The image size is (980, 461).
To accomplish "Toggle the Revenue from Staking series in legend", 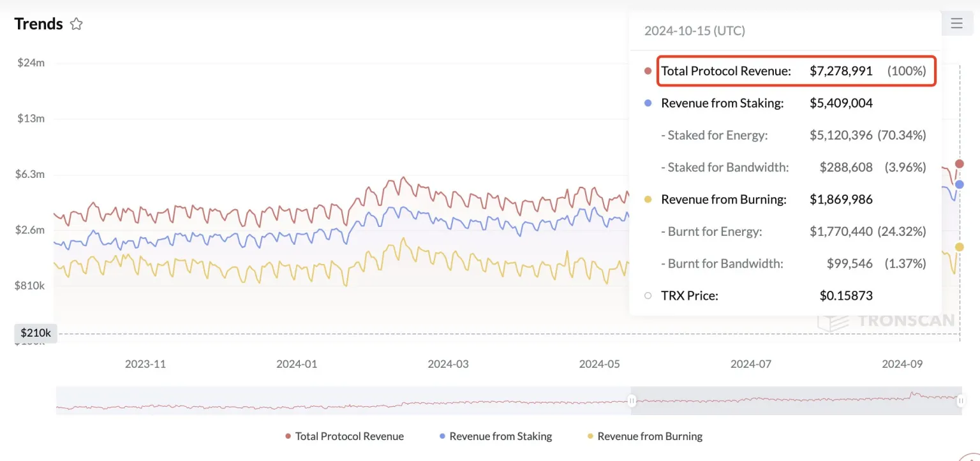I will (x=500, y=436).
